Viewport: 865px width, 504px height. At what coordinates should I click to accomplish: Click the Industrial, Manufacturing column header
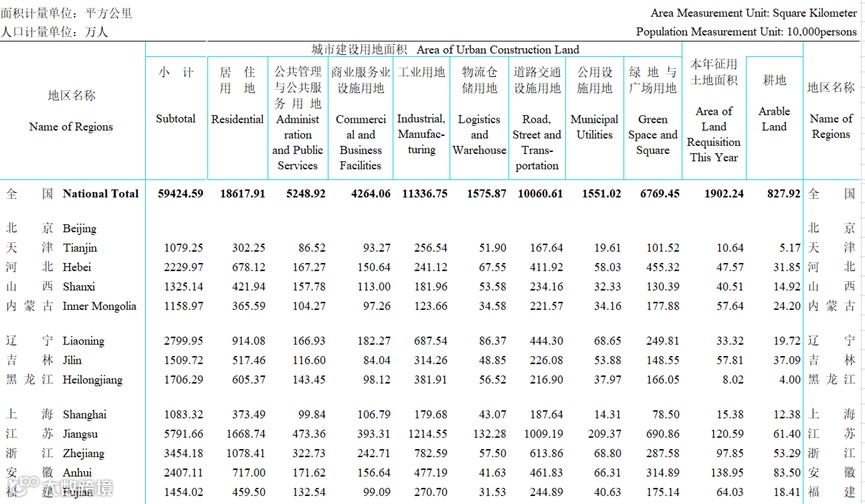(x=421, y=134)
